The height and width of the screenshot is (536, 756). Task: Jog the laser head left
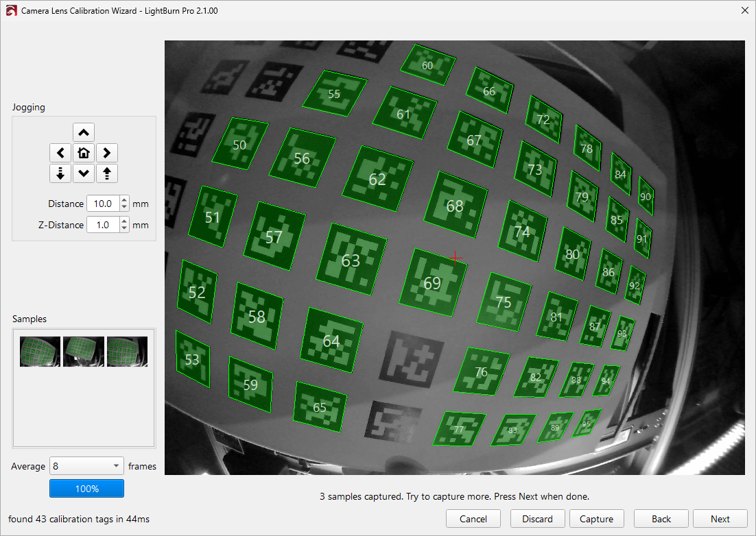point(60,153)
